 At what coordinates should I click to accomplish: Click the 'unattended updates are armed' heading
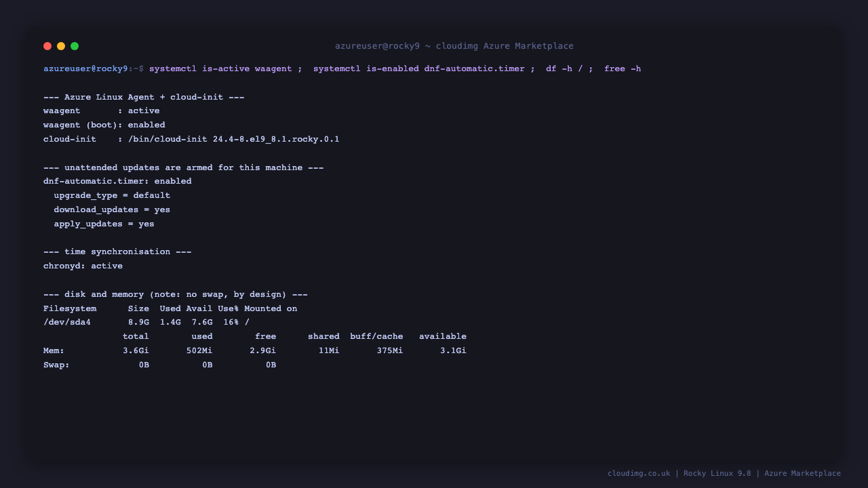[x=184, y=167]
